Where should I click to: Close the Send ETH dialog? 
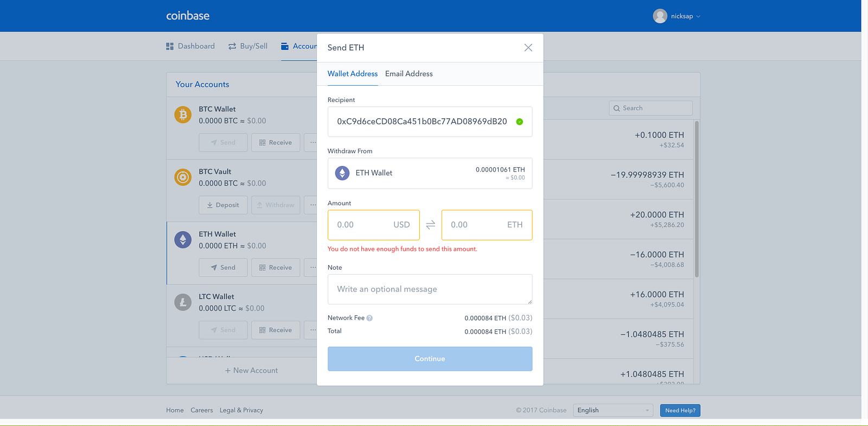tap(528, 48)
